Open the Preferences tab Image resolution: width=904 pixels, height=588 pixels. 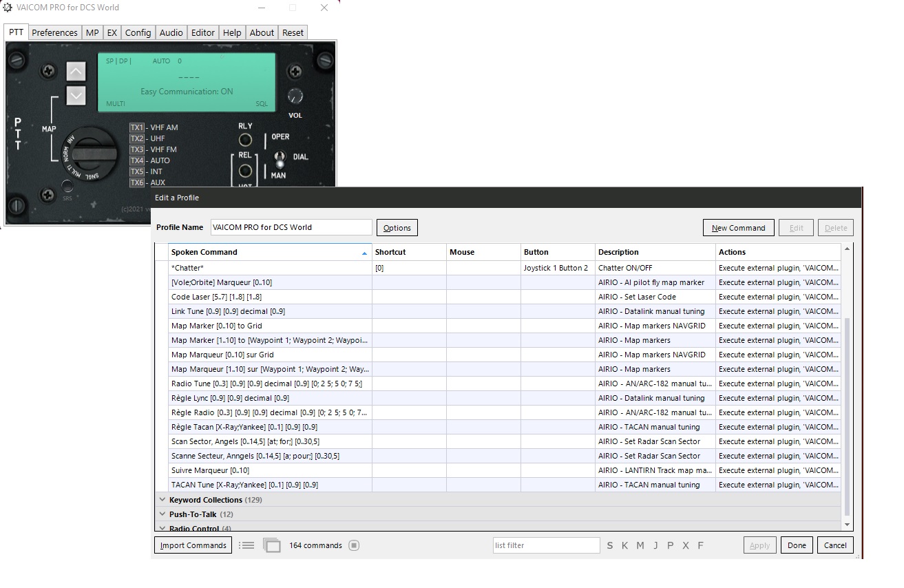[54, 32]
